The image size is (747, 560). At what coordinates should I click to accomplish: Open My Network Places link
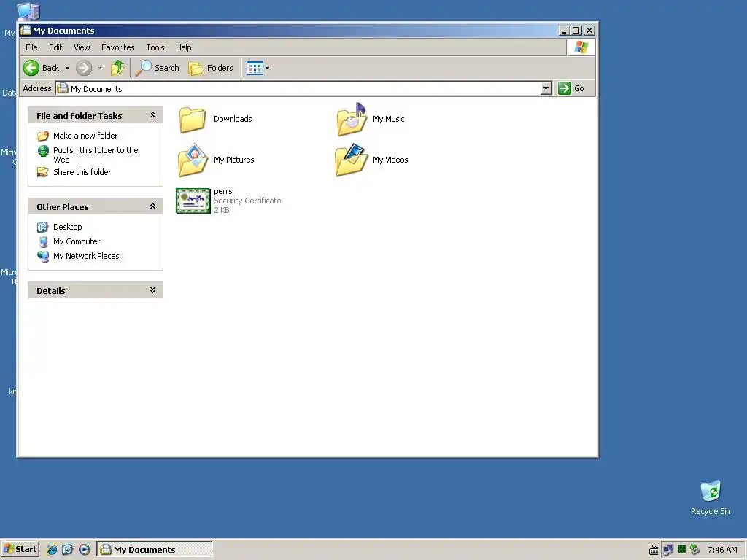tap(86, 256)
